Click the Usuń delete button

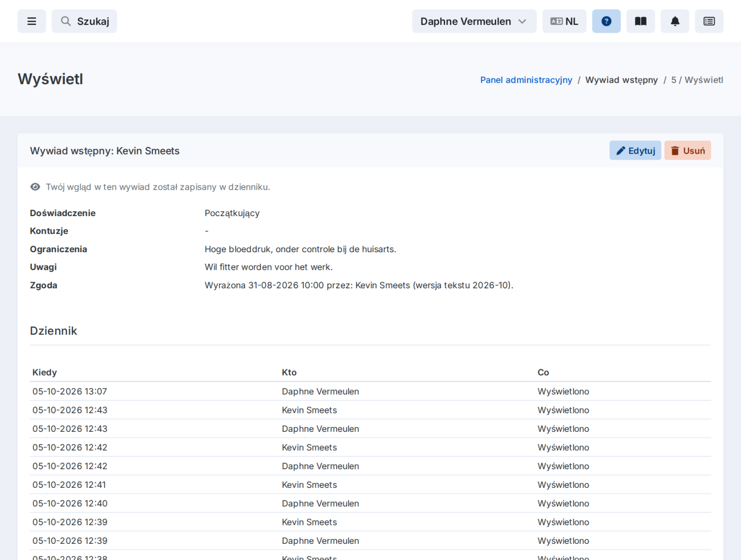pyautogui.click(x=687, y=150)
